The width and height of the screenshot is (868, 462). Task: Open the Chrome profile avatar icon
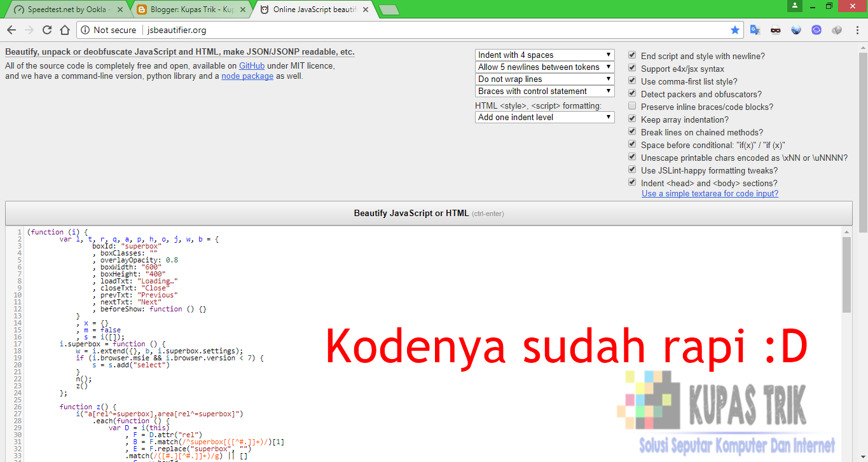click(794, 6)
